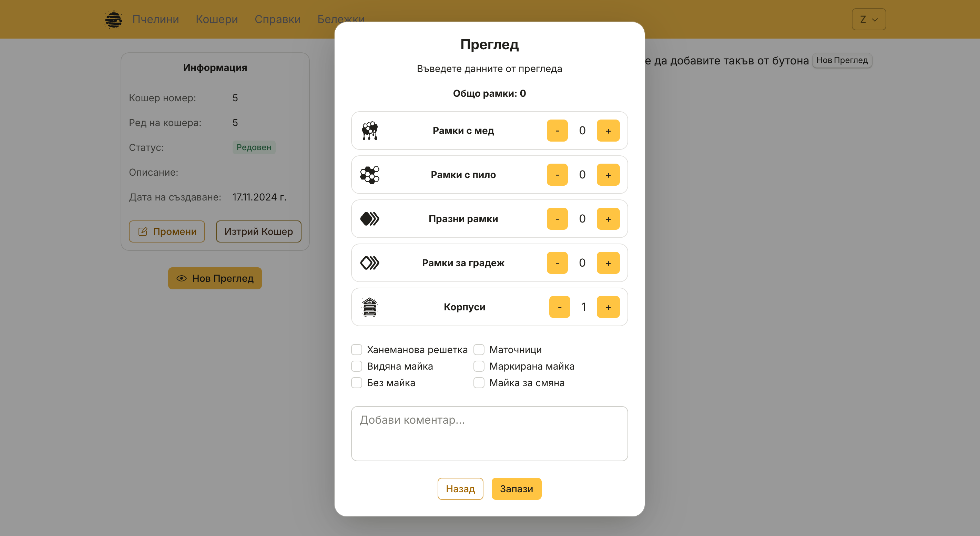Decrease Рамки с пило count

coord(557,175)
